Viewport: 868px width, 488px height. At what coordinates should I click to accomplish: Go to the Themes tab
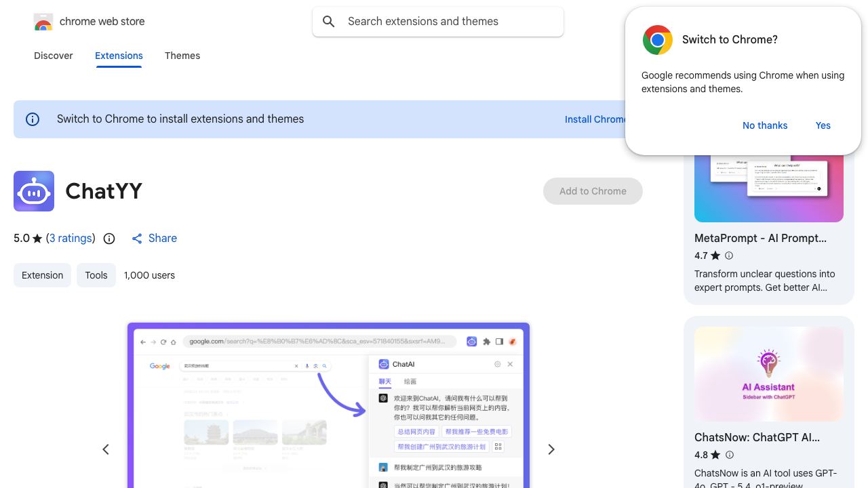182,56
